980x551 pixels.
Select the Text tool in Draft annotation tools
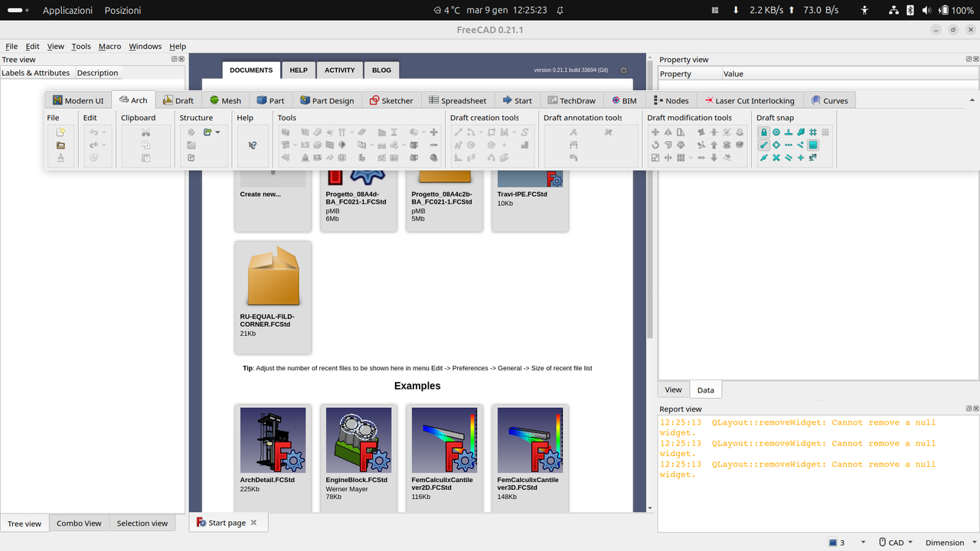[x=574, y=132]
